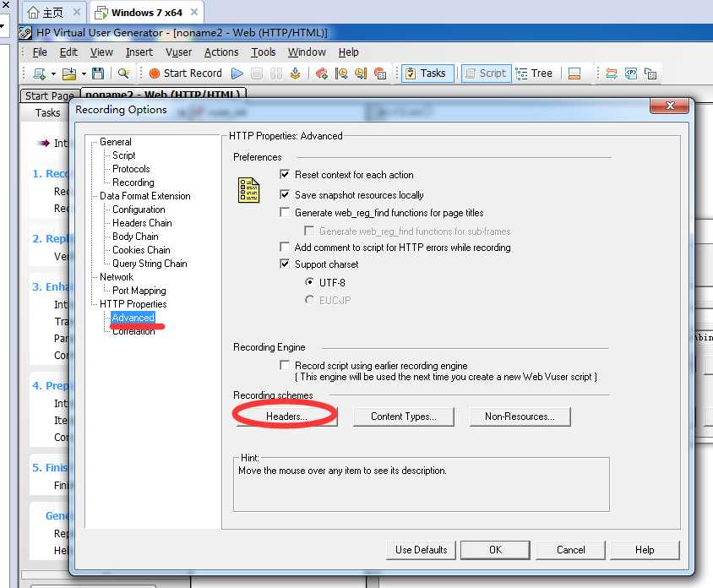Screen dimensions: 713x588
Task: Open the View menu
Action: coord(101,52)
